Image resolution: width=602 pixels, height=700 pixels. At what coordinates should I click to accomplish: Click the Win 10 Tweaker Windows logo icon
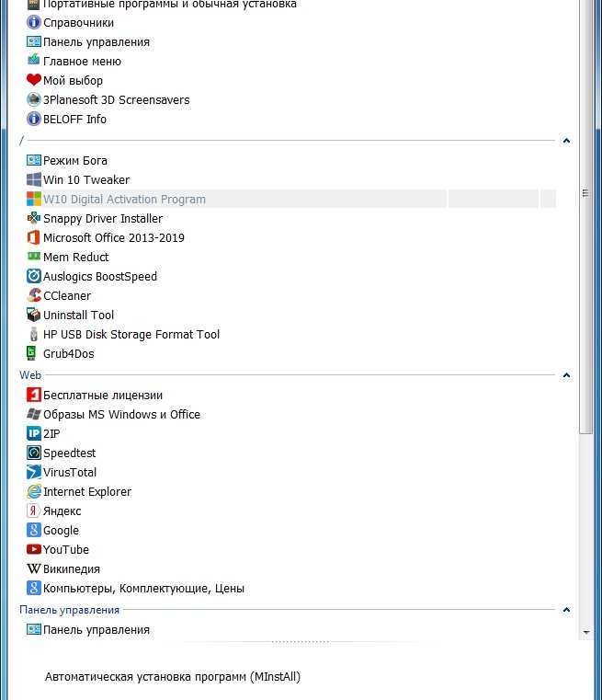(x=33, y=179)
